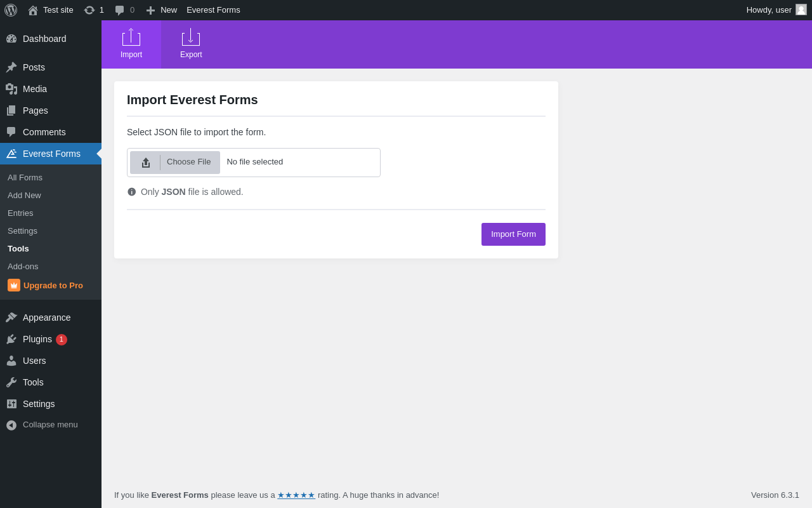Click the WordPress logo icon
This screenshot has width=812, height=508.
pyautogui.click(x=11, y=10)
